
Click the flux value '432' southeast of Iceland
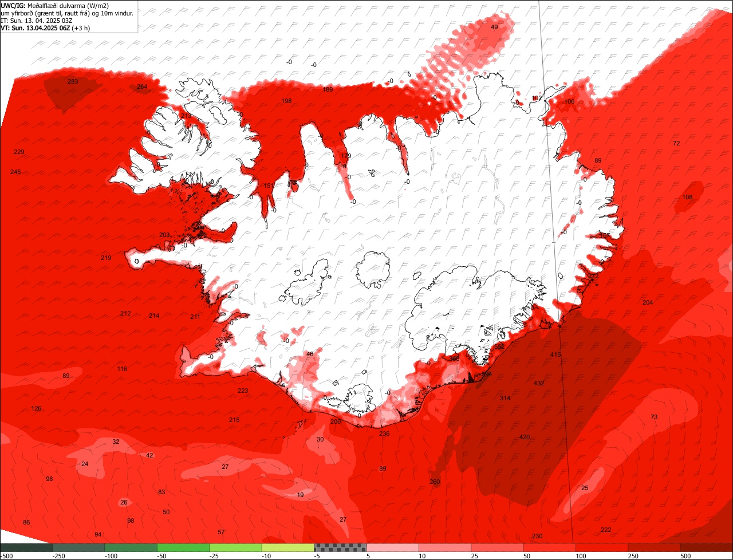(x=539, y=383)
